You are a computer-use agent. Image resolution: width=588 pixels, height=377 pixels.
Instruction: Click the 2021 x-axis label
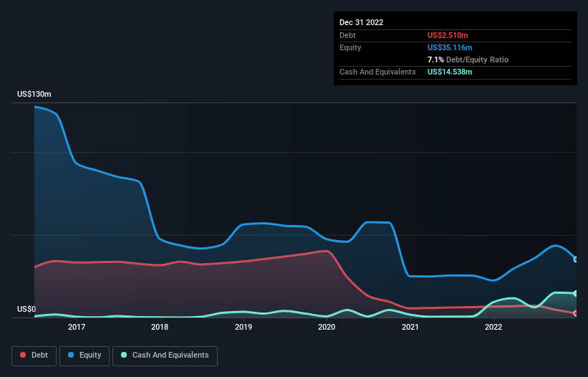tap(410, 327)
